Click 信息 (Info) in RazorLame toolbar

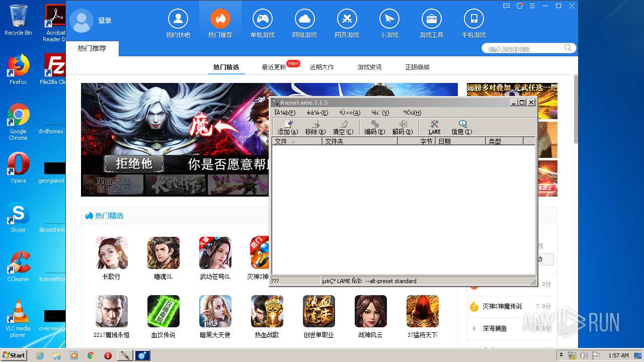coord(462,128)
